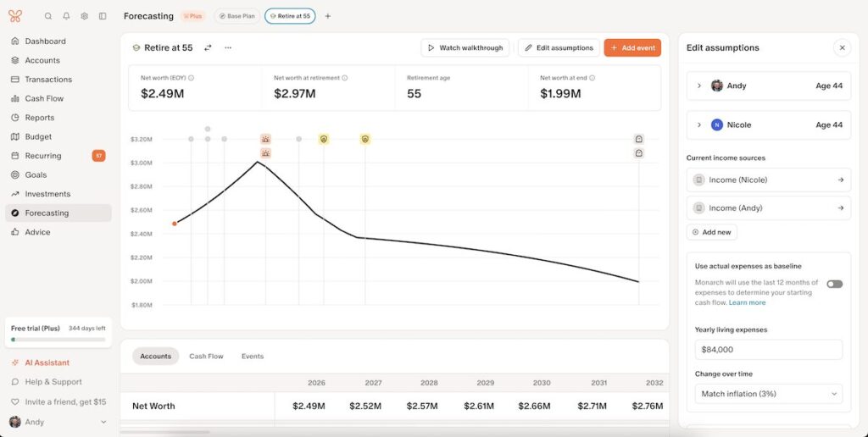The image size is (868, 437).
Task: Click Andy's avatar in the assumptions panel
Action: [x=717, y=86]
